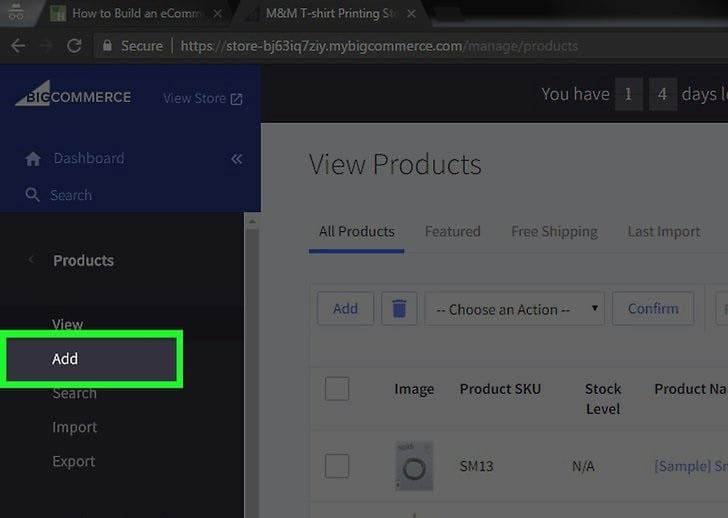Open the View Store external link icon

point(236,98)
